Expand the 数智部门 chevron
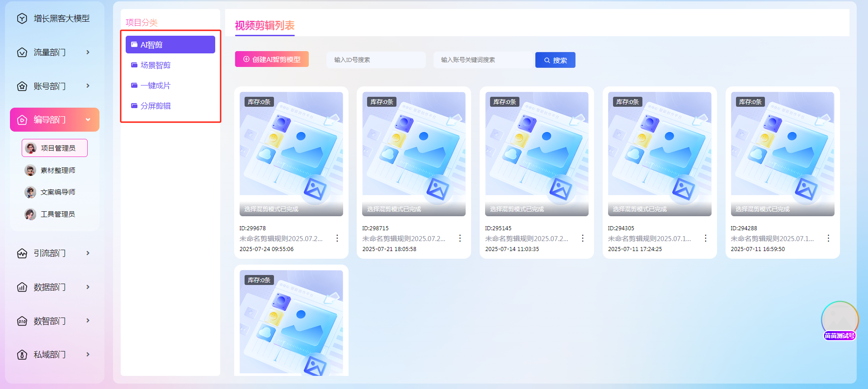 click(88, 321)
